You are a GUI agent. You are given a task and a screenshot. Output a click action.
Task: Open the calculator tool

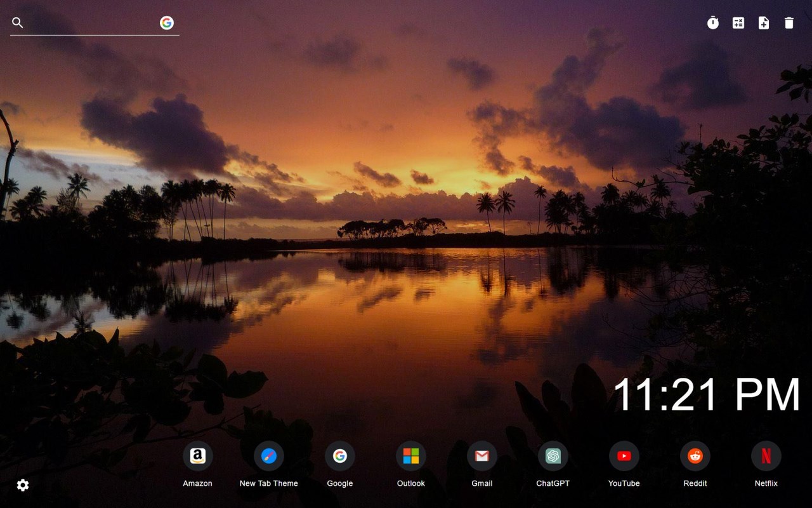738,23
